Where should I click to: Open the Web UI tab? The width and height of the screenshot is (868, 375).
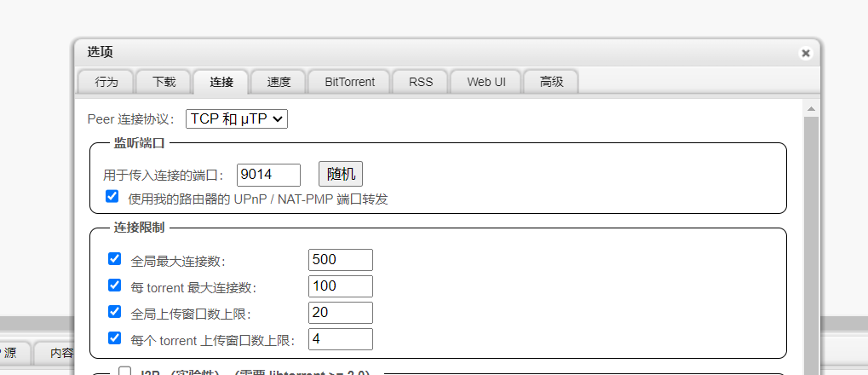(x=486, y=82)
